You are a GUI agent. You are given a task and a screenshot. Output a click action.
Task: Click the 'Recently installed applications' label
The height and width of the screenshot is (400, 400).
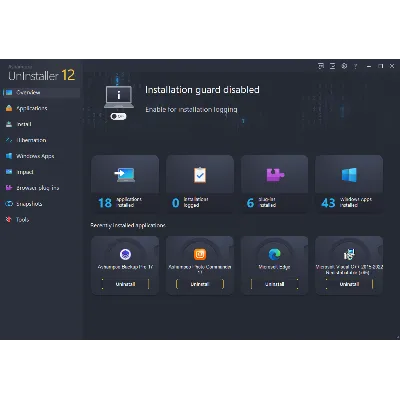128,225
